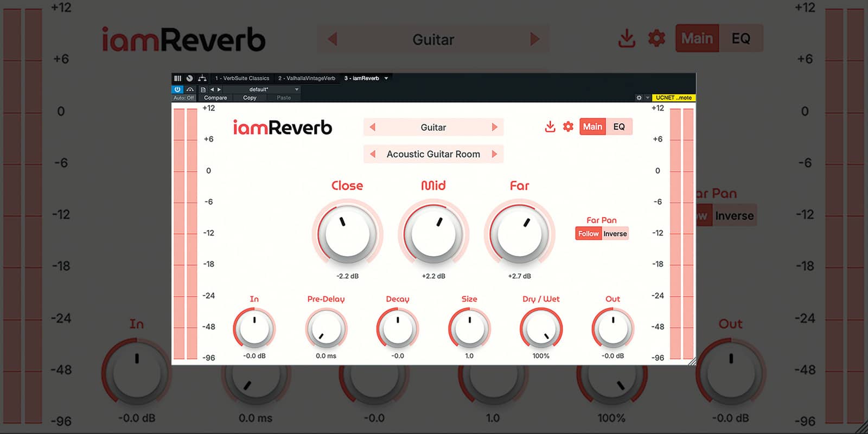Open the Acoustic Guitar Room preset selector

[433, 154]
